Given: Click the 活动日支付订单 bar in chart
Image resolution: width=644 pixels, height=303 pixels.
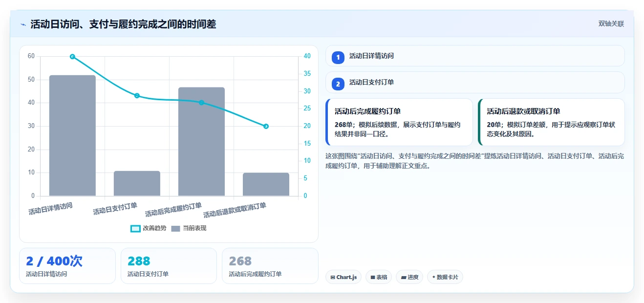Looking at the screenshot, I should (x=137, y=183).
